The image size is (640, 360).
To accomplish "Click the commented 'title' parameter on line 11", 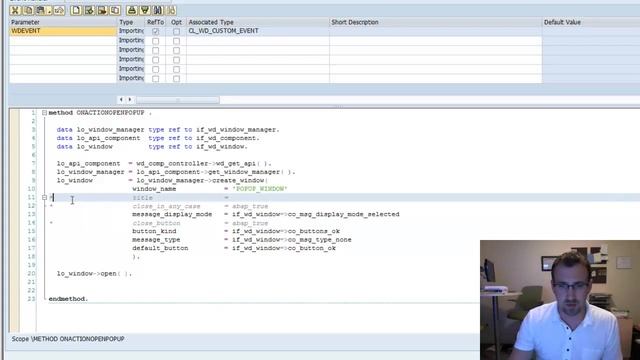I will (x=142, y=198).
